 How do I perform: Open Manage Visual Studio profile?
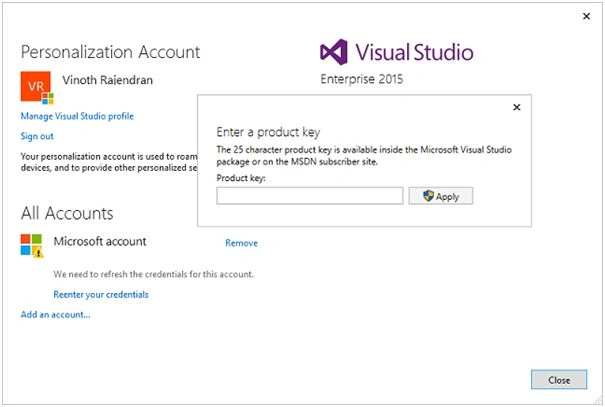coord(77,116)
